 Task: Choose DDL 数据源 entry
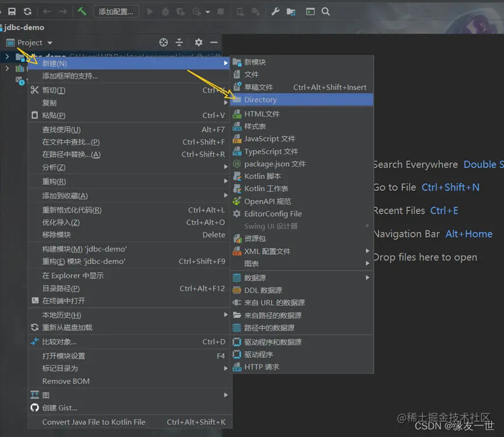(x=302, y=290)
